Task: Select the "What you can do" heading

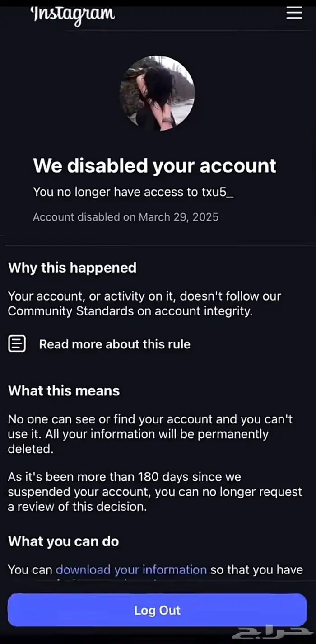Action: (x=64, y=541)
